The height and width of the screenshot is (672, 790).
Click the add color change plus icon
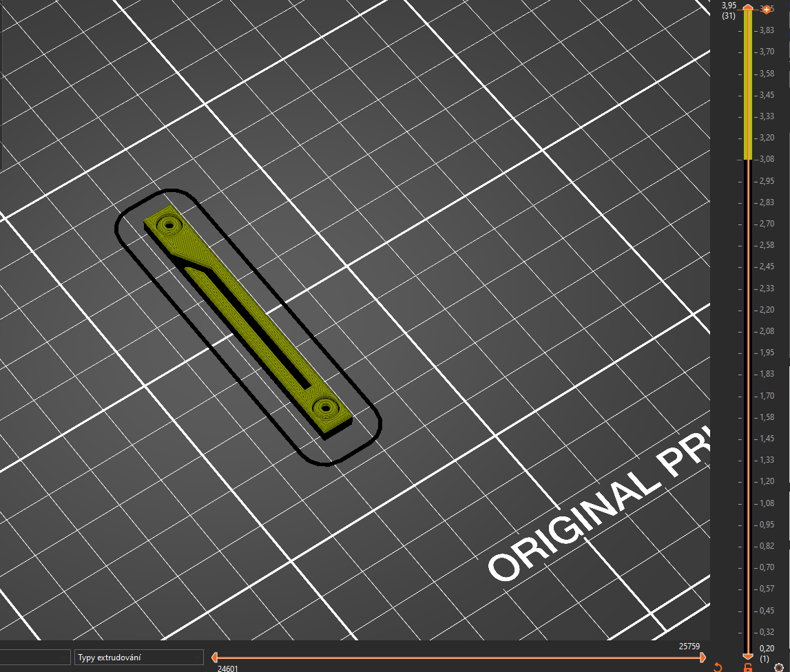click(x=766, y=10)
